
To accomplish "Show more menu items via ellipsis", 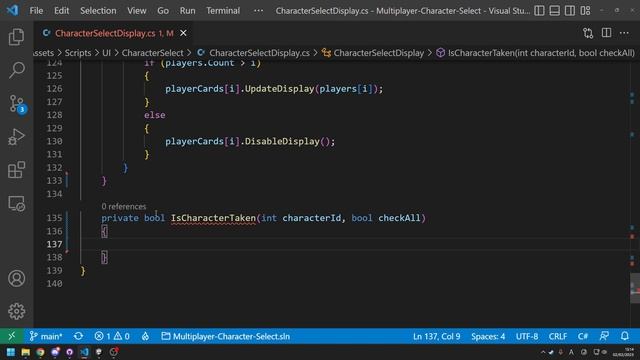I will pos(258,11).
